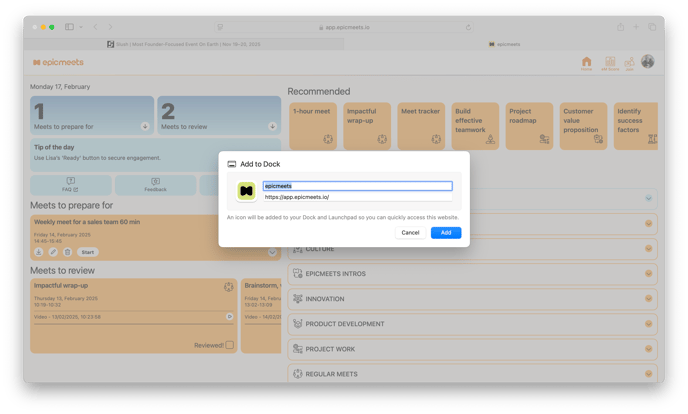Screen dimensions: 688x414
Task: Toggle the Safari sidebar button
Action: [x=69, y=27]
